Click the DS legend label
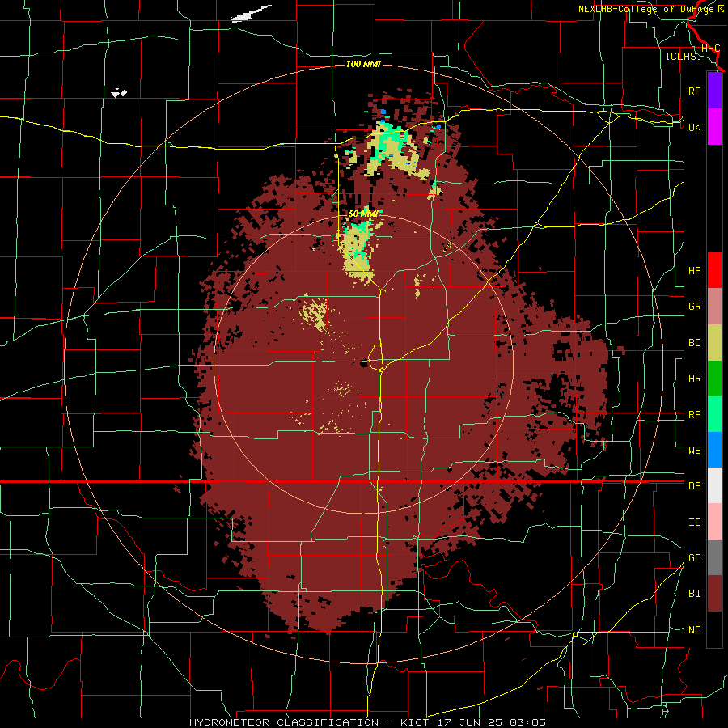This screenshot has height=728, width=728. 694,486
